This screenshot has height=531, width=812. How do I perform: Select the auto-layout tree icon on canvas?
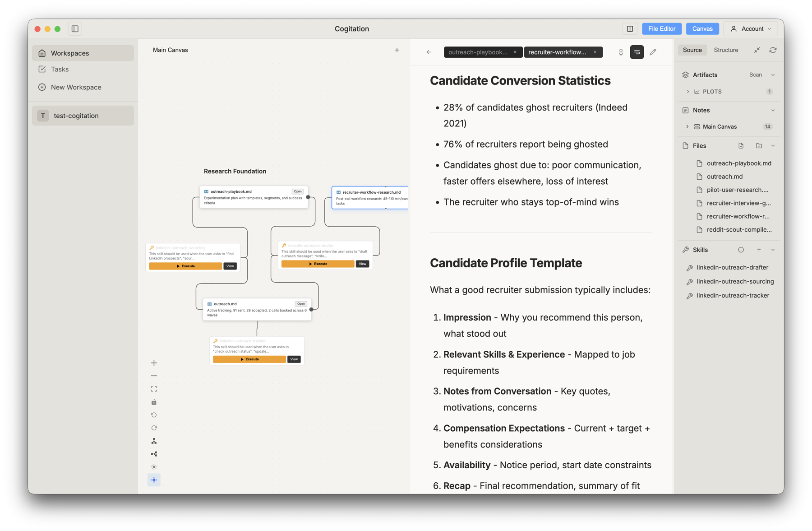(154, 441)
